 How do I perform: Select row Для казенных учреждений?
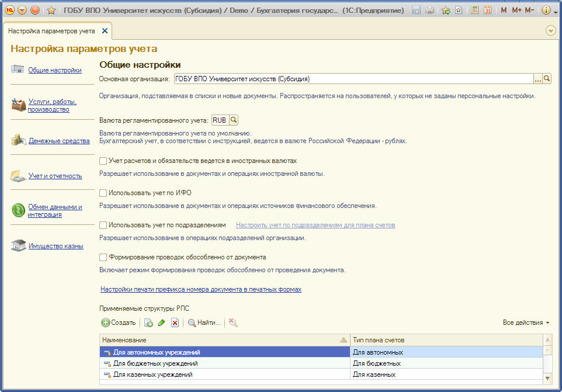[x=225, y=374]
